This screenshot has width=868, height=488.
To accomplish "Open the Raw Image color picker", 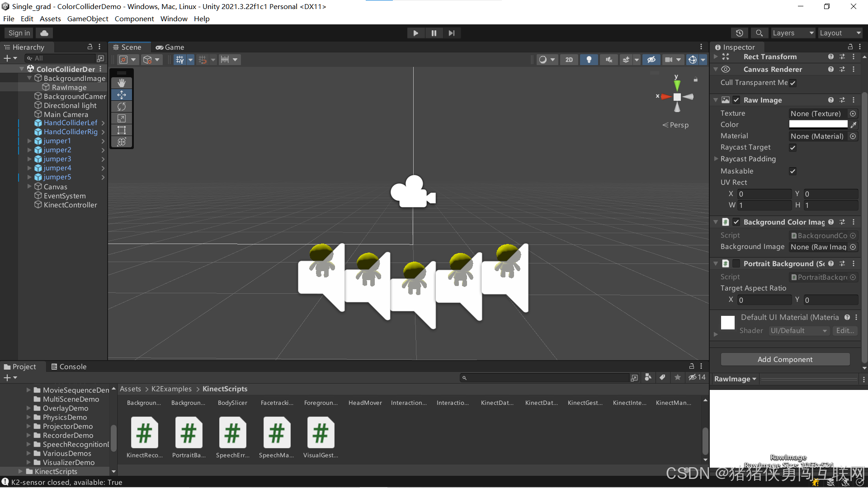I will (818, 124).
